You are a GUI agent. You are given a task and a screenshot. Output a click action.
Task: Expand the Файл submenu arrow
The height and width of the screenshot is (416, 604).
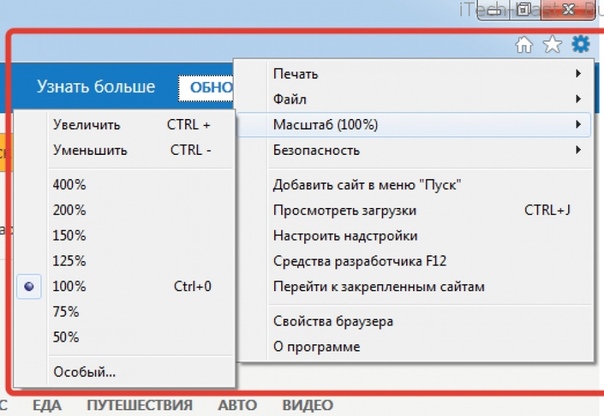click(578, 99)
